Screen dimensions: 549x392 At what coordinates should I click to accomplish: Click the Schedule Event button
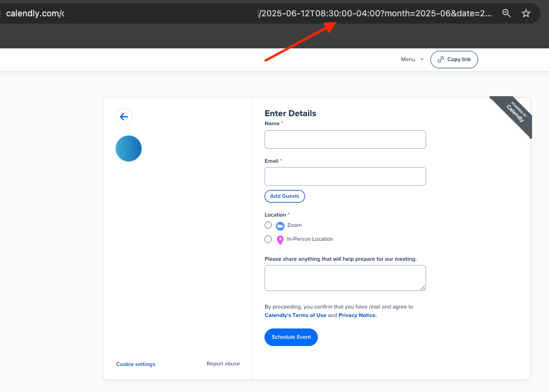click(x=291, y=337)
